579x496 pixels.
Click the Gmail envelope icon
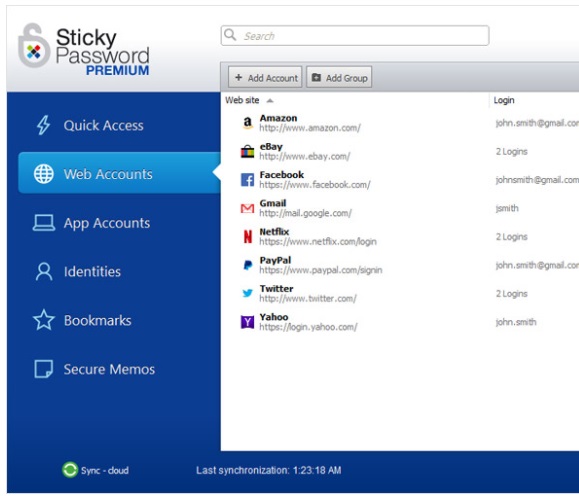247,208
